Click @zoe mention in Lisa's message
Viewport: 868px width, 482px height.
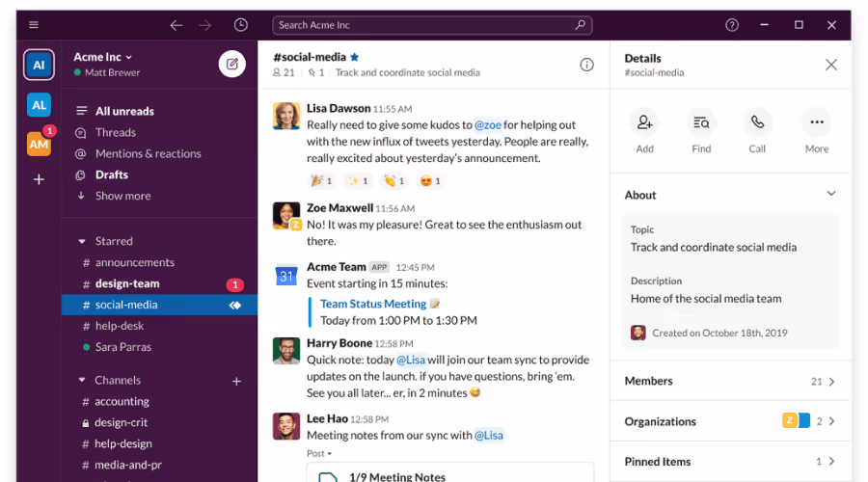[x=488, y=125]
